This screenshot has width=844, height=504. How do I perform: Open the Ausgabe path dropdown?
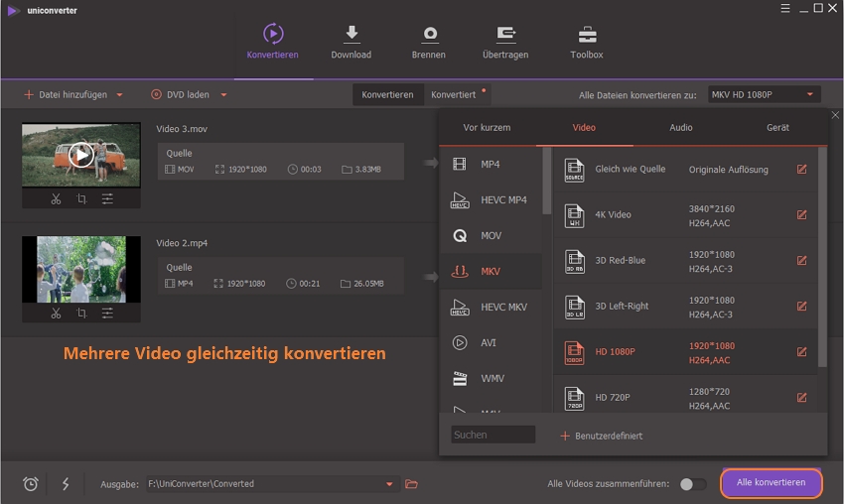coord(389,484)
